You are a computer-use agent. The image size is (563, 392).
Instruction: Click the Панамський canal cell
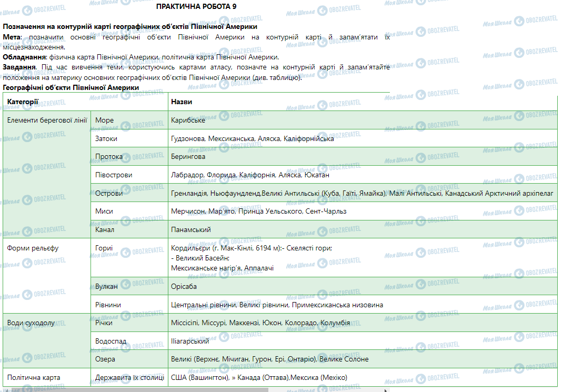pyautogui.click(x=190, y=229)
